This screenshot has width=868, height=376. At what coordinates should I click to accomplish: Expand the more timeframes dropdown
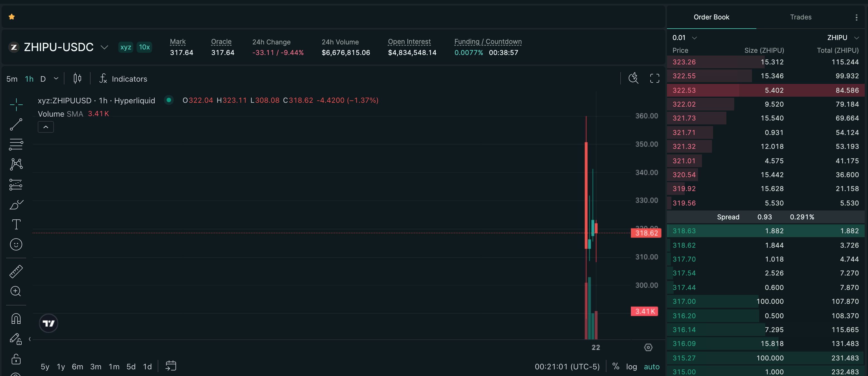point(56,79)
